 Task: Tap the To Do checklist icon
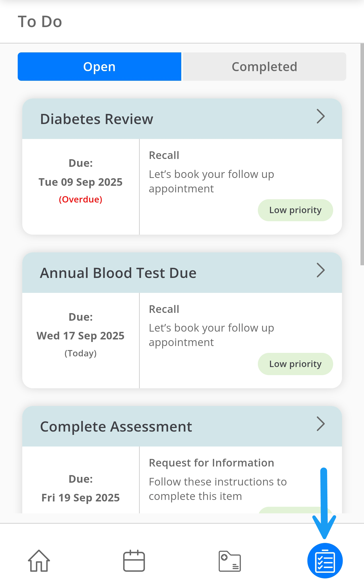(325, 561)
